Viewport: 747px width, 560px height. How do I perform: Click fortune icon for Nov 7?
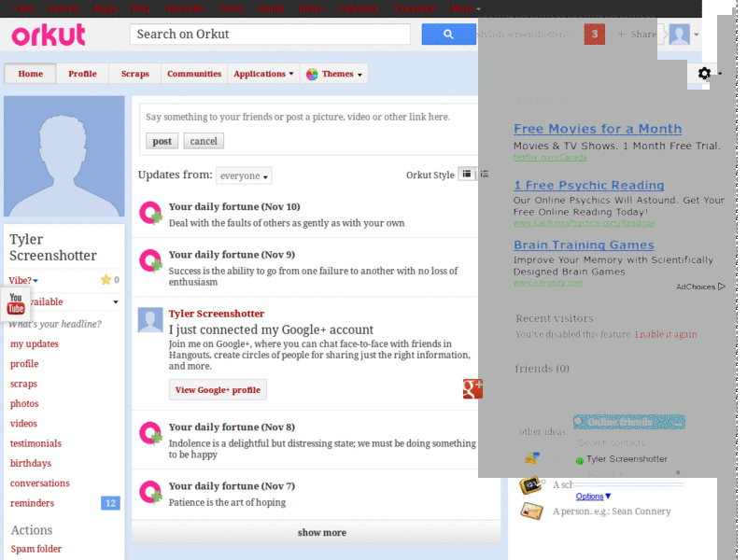click(150, 492)
